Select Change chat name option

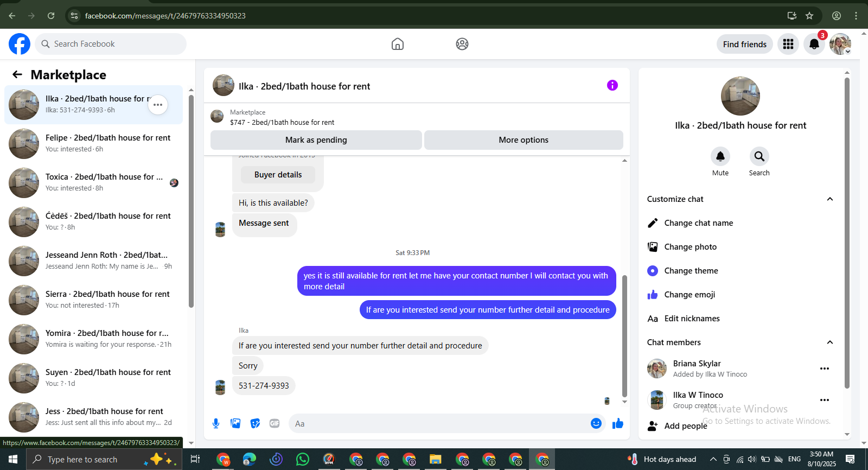(x=741, y=223)
